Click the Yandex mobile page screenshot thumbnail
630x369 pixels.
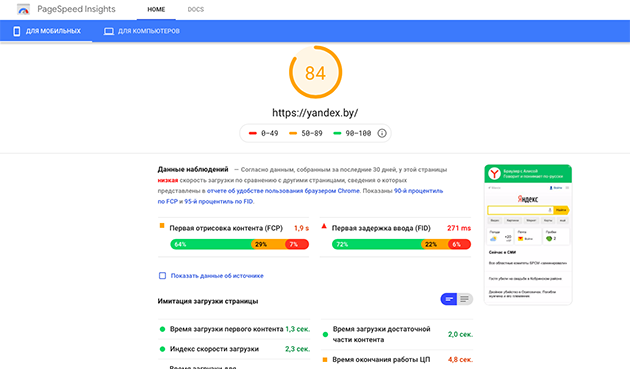point(528,234)
